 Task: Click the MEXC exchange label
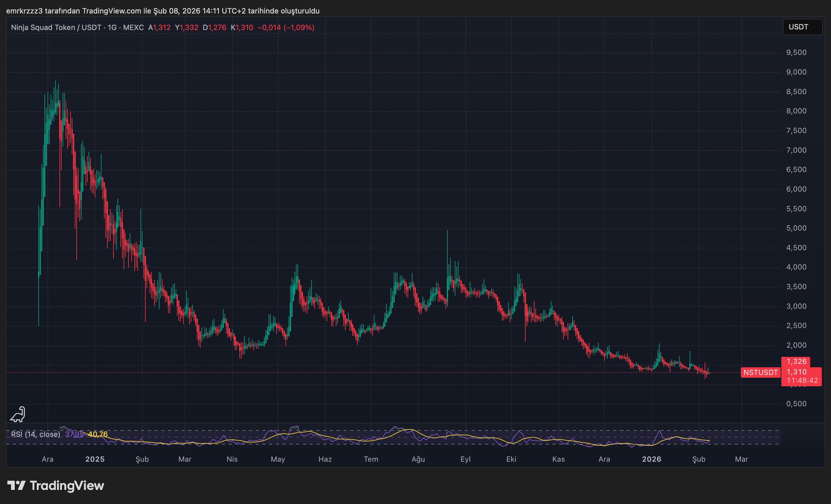pyautogui.click(x=133, y=28)
